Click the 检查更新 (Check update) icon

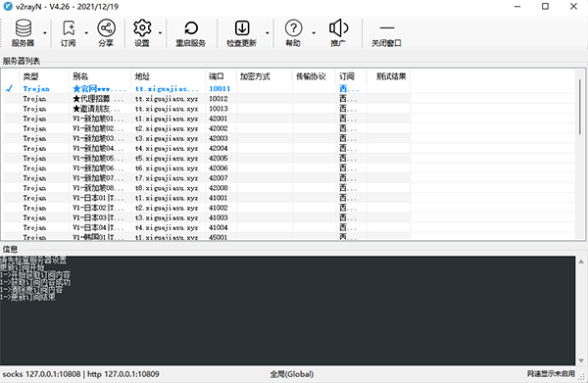[x=241, y=33]
